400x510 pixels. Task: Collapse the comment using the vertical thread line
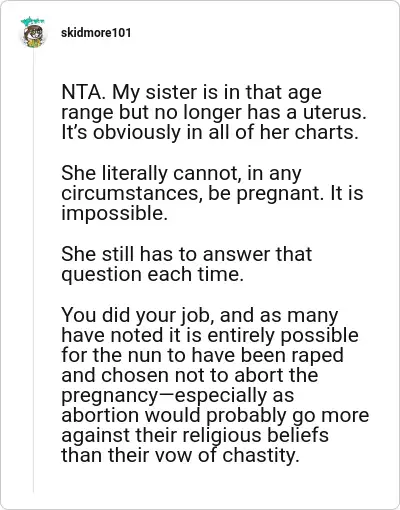click(x=33, y=270)
